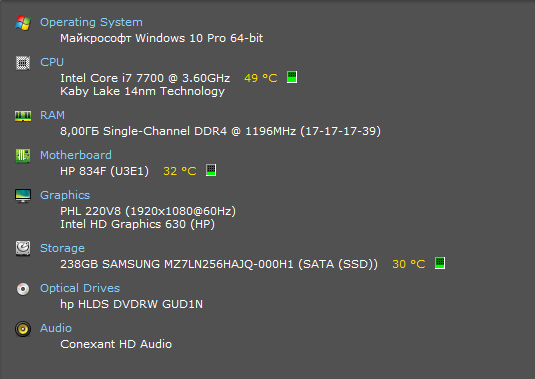
Task: Open the Audio section heading
Action: [56, 328]
